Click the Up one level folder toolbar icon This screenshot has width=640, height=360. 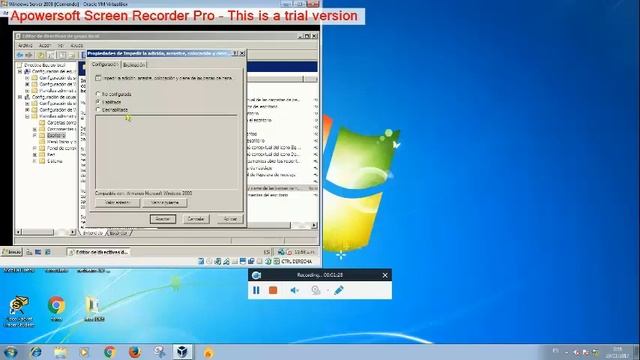click(41, 55)
